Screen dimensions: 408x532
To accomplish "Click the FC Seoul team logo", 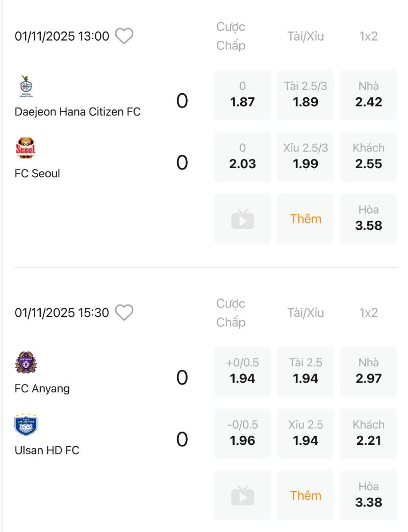I will click(x=25, y=148).
